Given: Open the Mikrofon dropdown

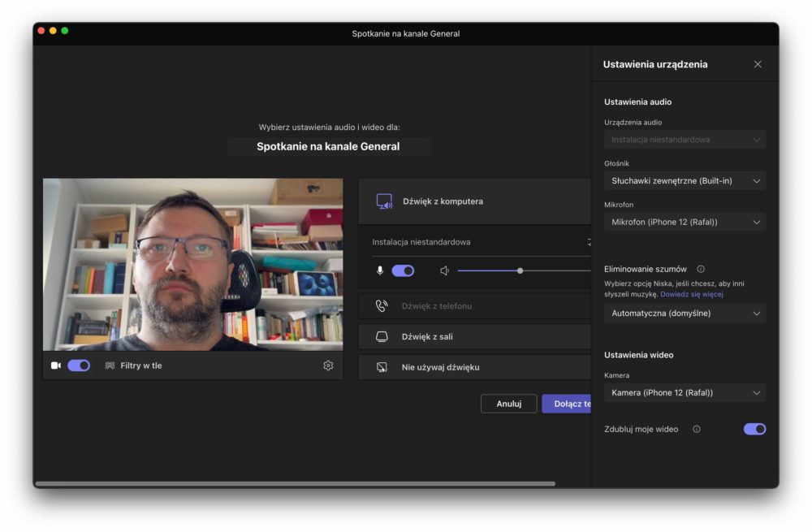Looking at the screenshot, I should point(685,223).
